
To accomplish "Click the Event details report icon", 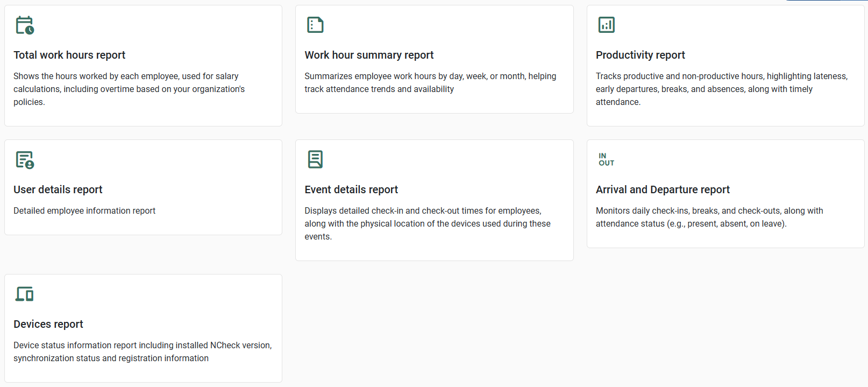I will coord(315,159).
